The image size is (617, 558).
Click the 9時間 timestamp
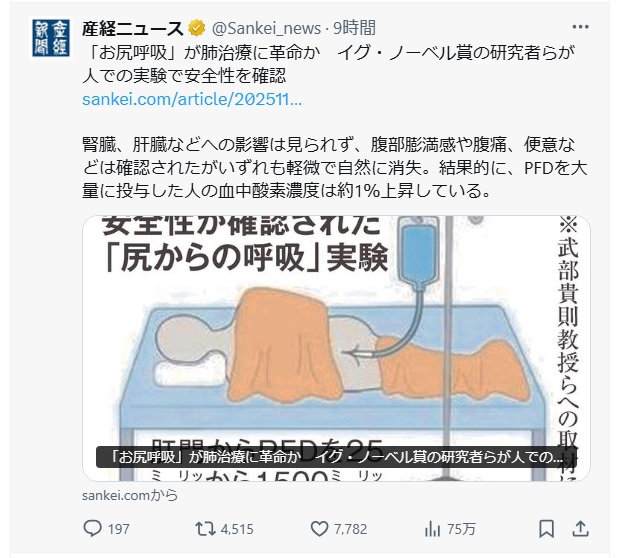[x=354, y=28]
